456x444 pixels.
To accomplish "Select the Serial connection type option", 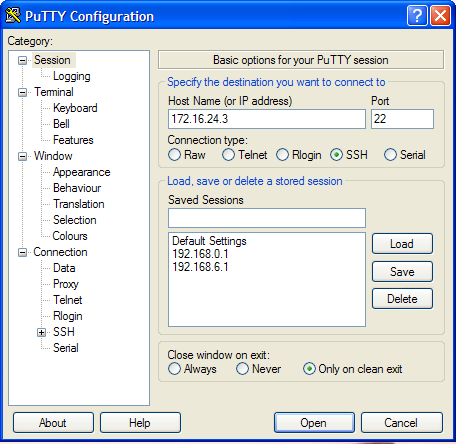I will coord(390,155).
